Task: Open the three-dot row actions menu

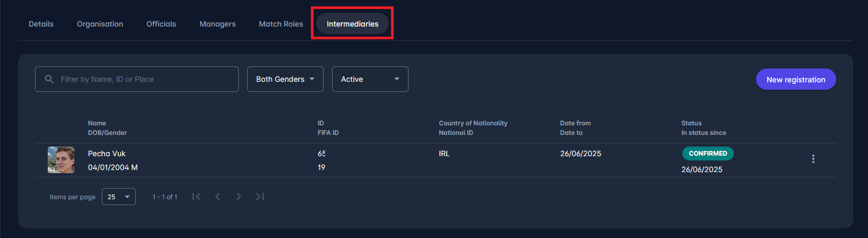Action: coord(813,159)
